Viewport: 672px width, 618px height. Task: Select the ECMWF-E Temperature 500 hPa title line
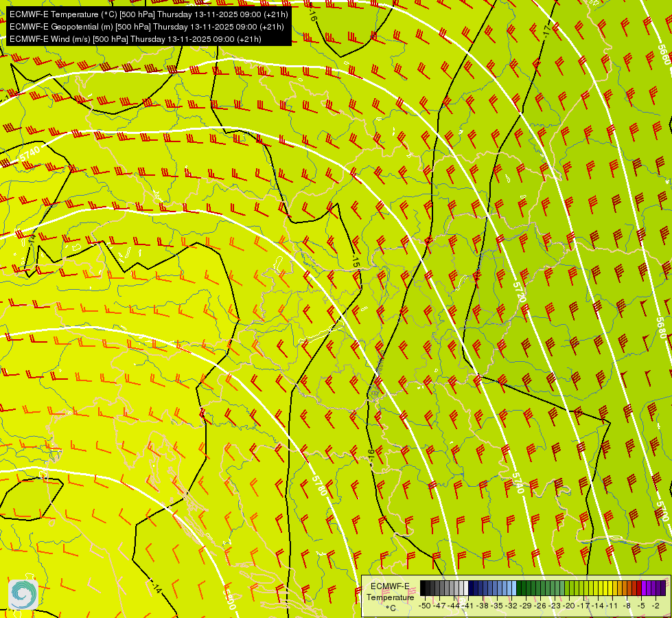[148, 14]
